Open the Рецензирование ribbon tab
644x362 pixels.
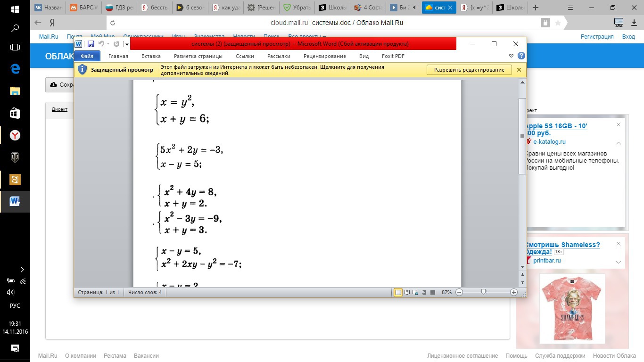pos(325,56)
